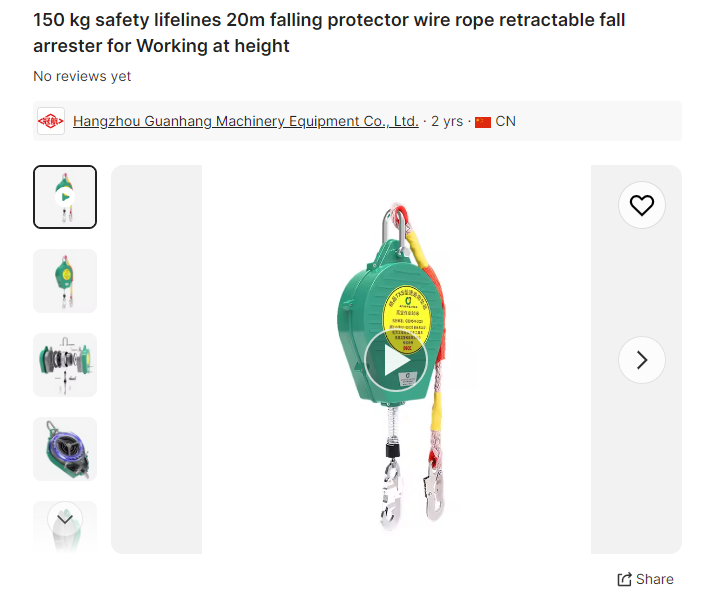
Task: Select the fourth thumbnail showing blue interior
Action: pyautogui.click(x=65, y=449)
